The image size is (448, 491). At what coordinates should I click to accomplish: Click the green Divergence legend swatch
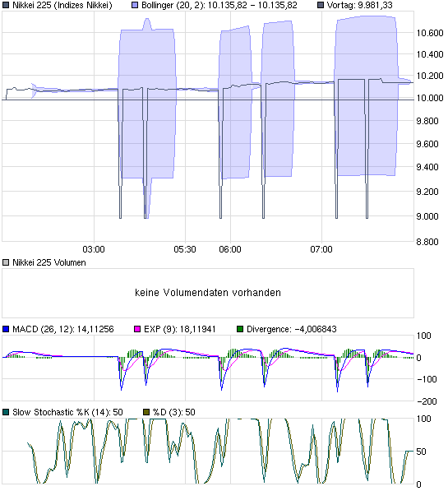coord(240,329)
